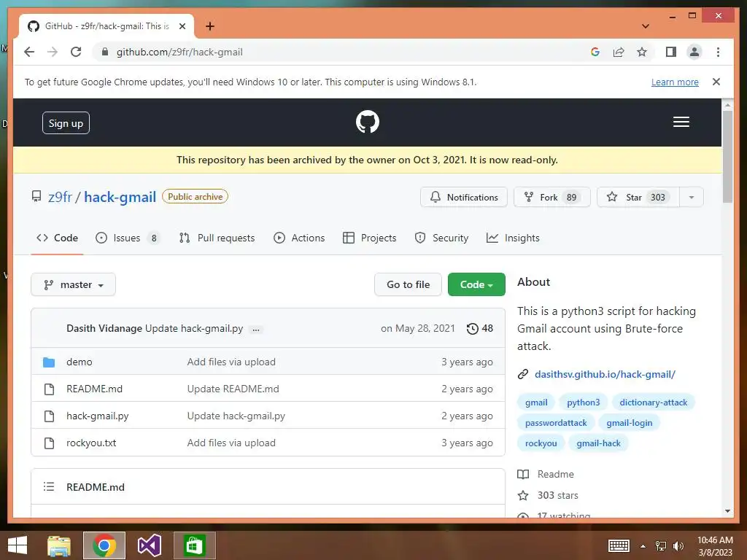Open the touch keyboard tray icon
747x560 pixels.
(x=619, y=545)
